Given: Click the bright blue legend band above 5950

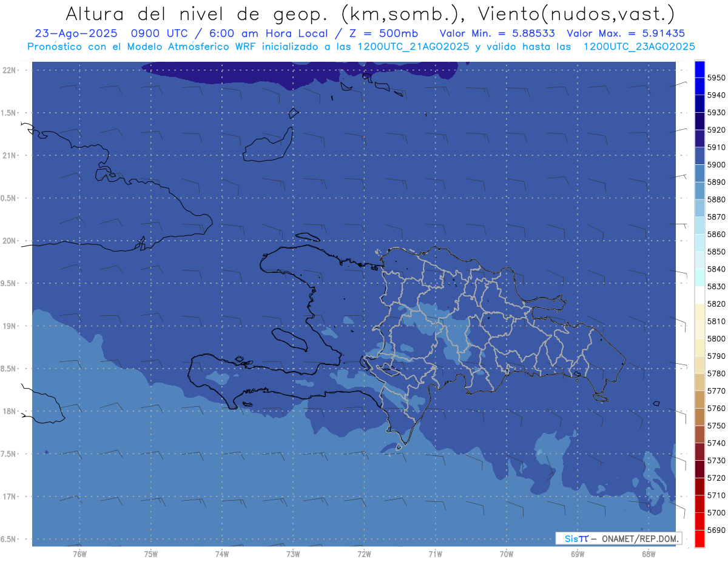Looking at the screenshot, I should pyautogui.click(x=699, y=69).
